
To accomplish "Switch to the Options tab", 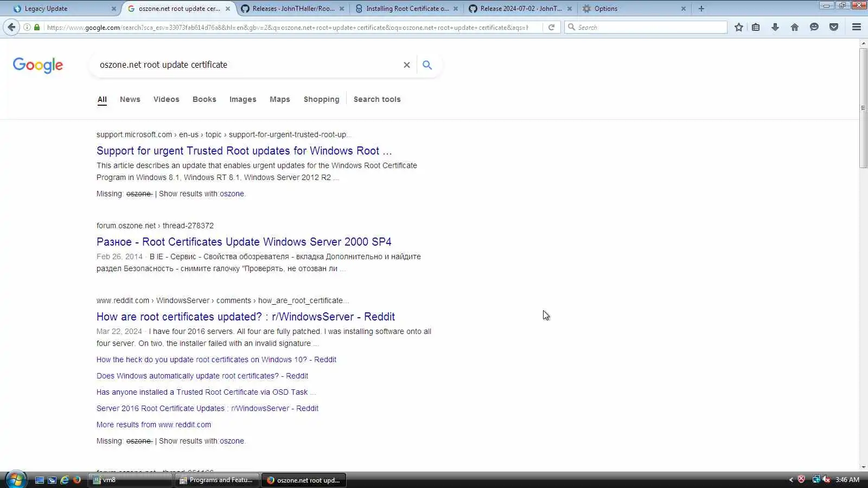I will tap(635, 9).
